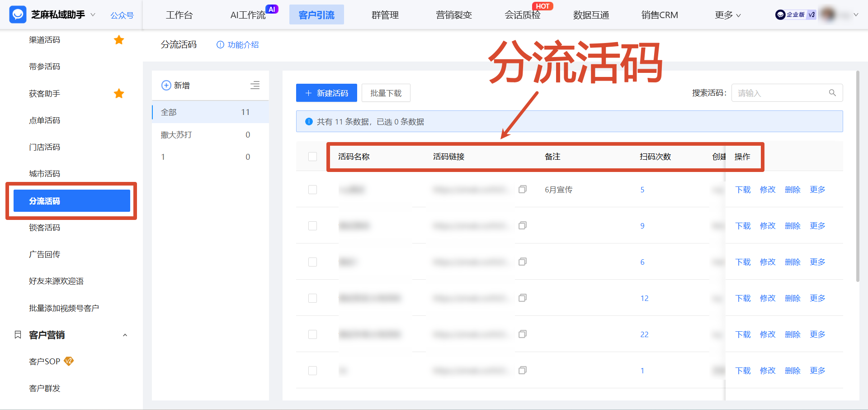Open the 数据互通 tab

pos(591,15)
